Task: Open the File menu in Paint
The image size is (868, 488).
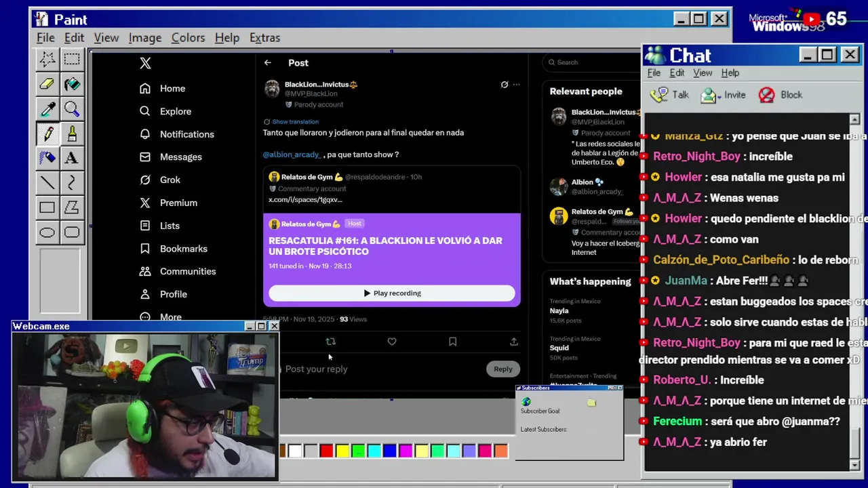Action: [x=45, y=38]
